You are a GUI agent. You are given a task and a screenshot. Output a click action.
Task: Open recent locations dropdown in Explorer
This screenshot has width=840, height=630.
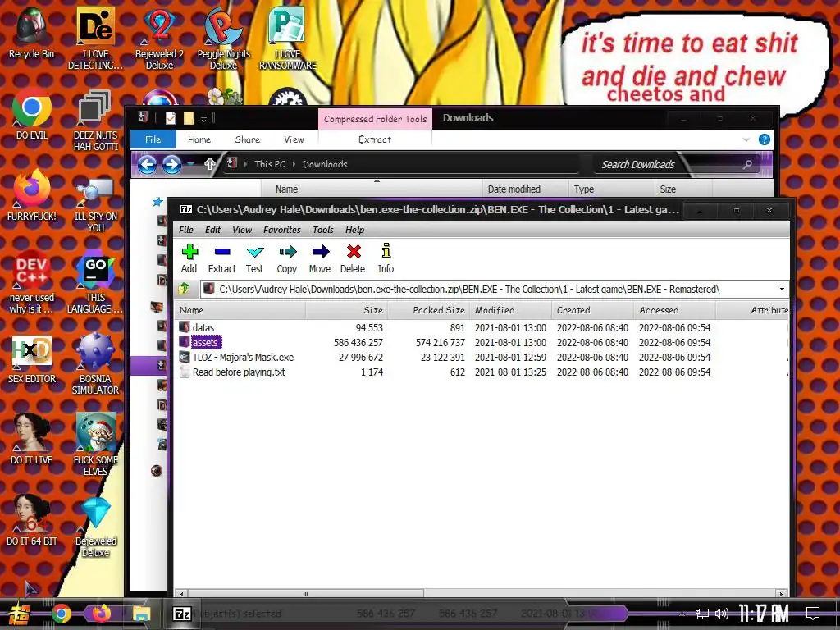(x=190, y=164)
